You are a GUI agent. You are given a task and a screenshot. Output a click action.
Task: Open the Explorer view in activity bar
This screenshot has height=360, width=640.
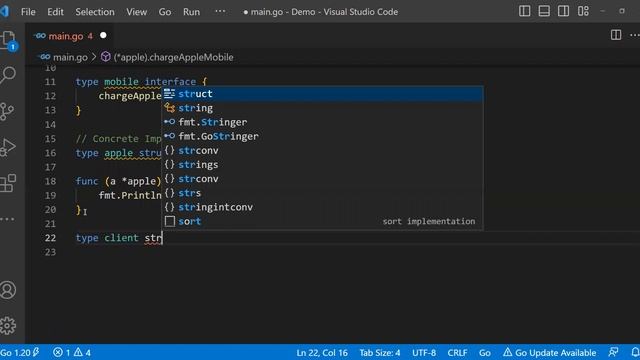click(8, 40)
